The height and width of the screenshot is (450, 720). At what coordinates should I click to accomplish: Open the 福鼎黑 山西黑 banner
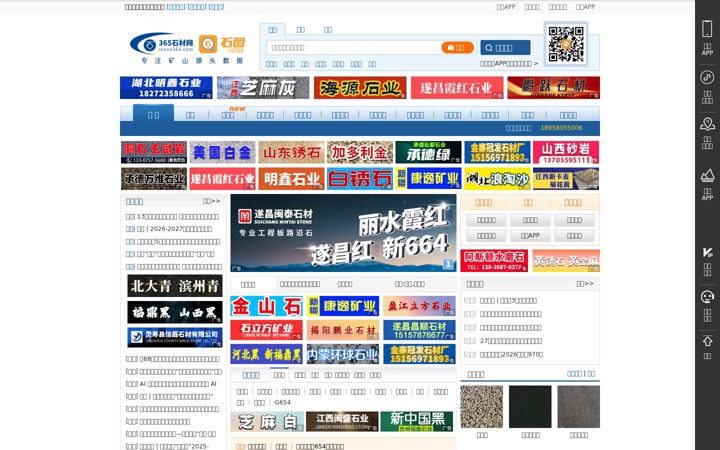tap(174, 312)
